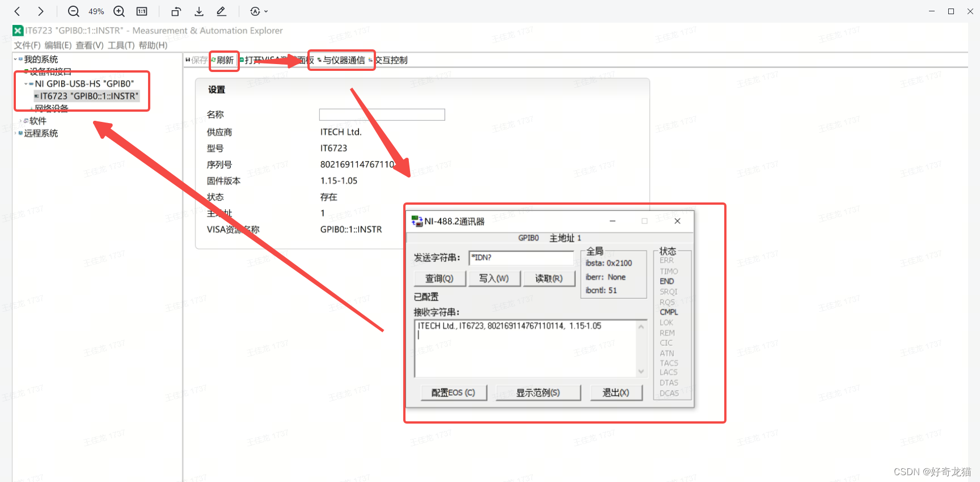Click 与仪器通信 toolbar item

tap(341, 60)
